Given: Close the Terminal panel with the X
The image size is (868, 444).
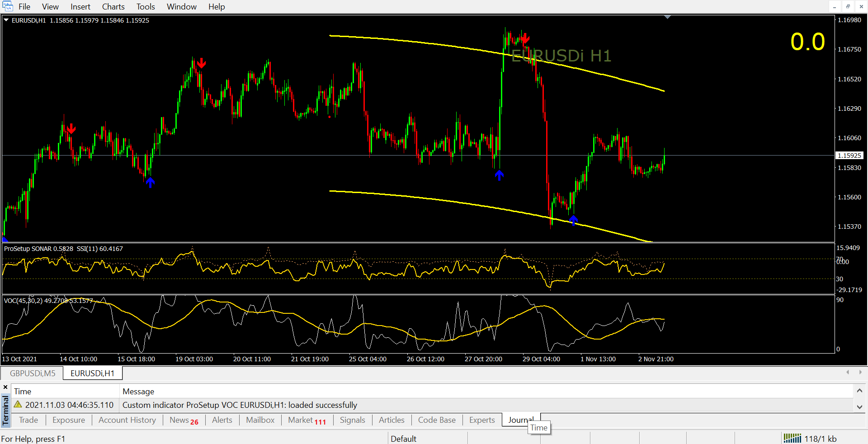Looking at the screenshot, I should (x=5, y=387).
